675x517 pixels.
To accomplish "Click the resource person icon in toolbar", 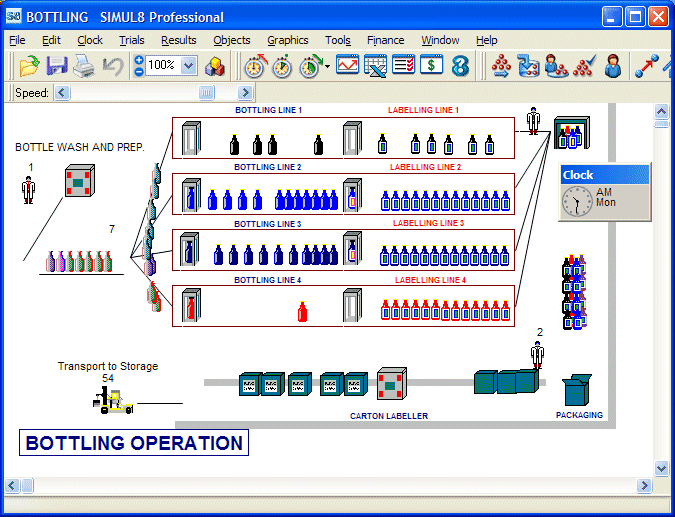I will 613,66.
